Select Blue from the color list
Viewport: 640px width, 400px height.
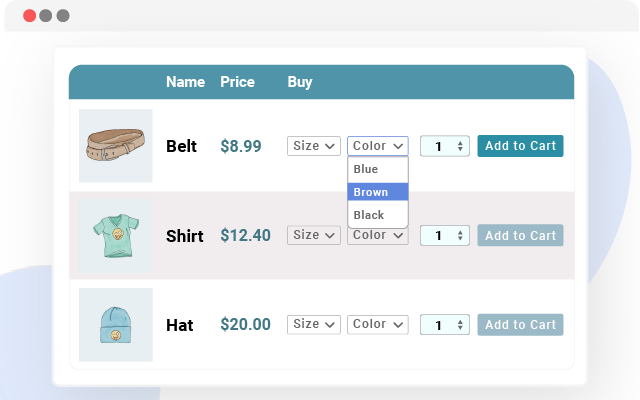pyautogui.click(x=378, y=169)
